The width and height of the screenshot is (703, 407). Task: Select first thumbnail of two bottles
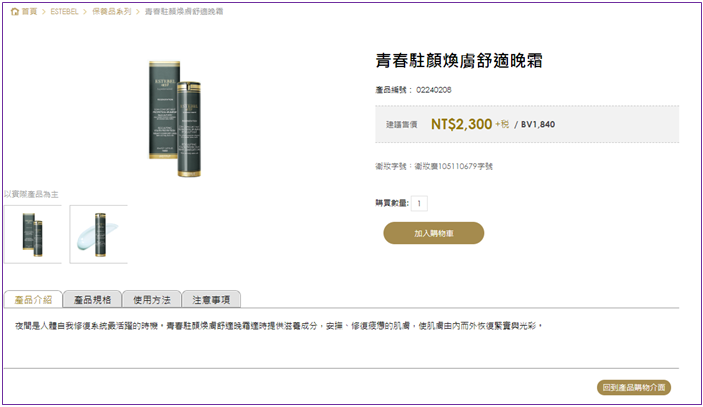click(33, 234)
